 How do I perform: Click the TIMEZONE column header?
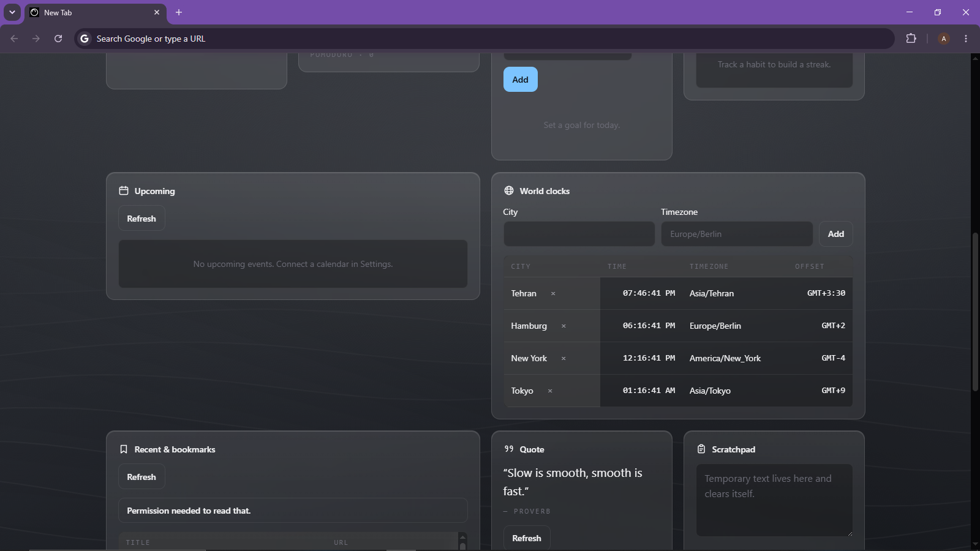tap(709, 266)
